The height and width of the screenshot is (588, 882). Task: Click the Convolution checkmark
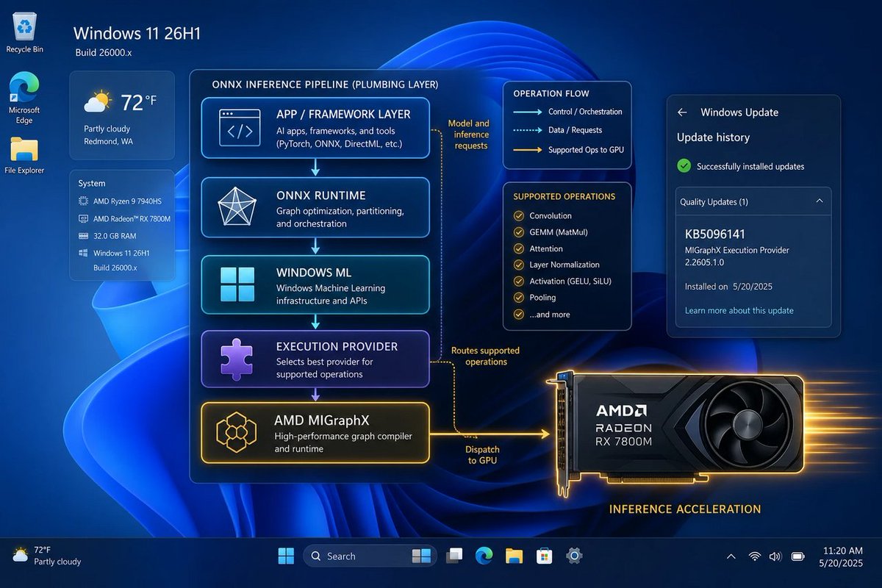(x=518, y=216)
